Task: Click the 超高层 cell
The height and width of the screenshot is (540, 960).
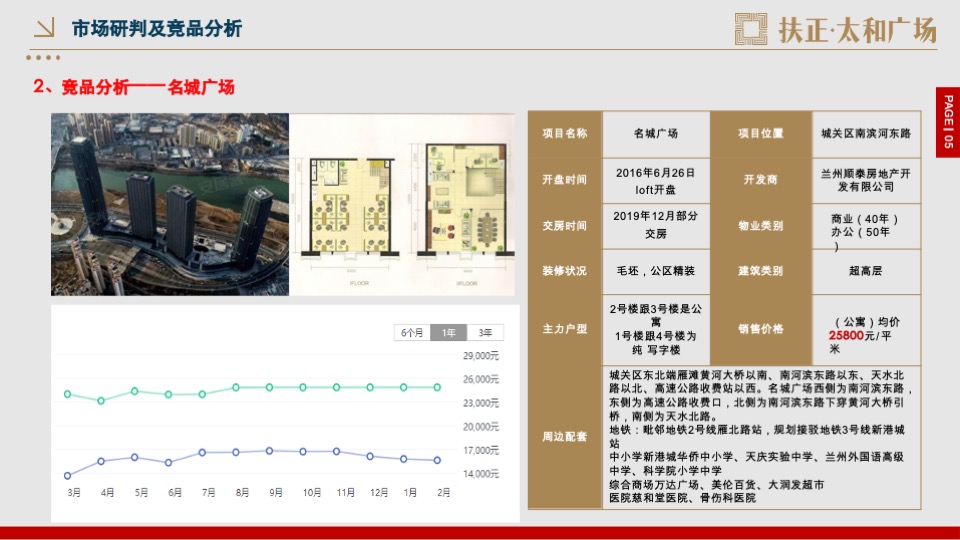Action: click(866, 271)
